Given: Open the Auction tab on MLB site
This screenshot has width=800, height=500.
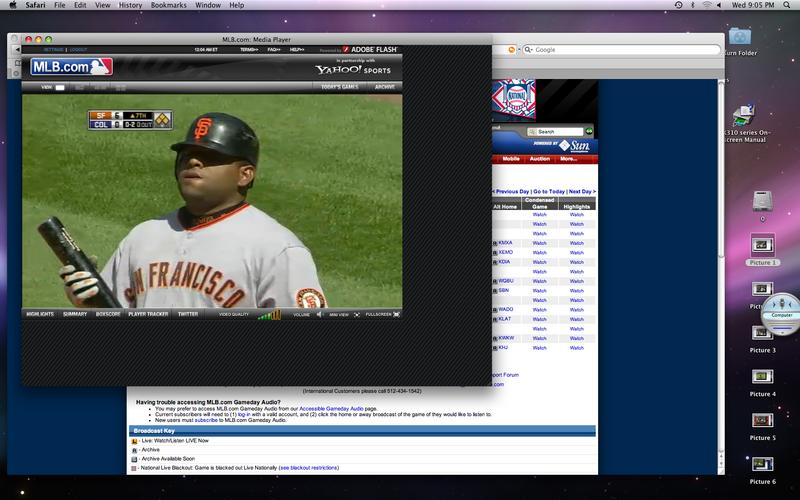Looking at the screenshot, I should (x=540, y=159).
